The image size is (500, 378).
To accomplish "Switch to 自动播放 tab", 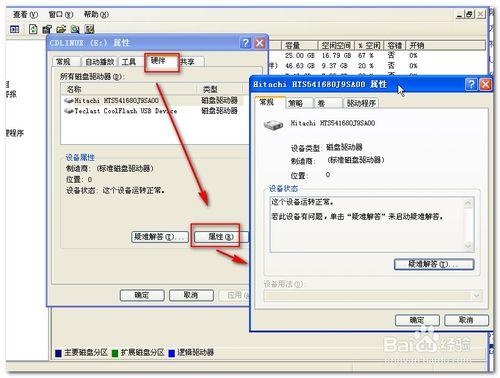I will [x=100, y=62].
